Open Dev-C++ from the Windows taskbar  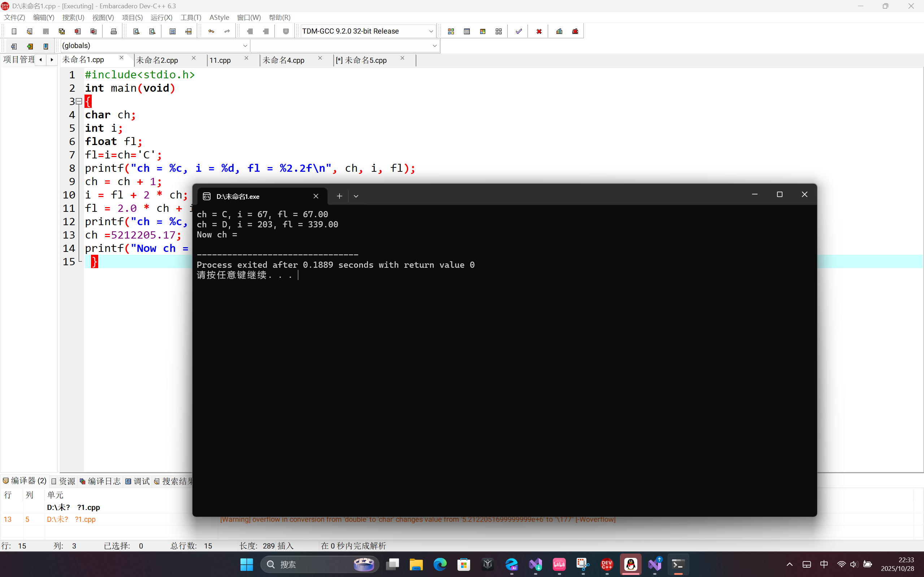click(x=607, y=564)
